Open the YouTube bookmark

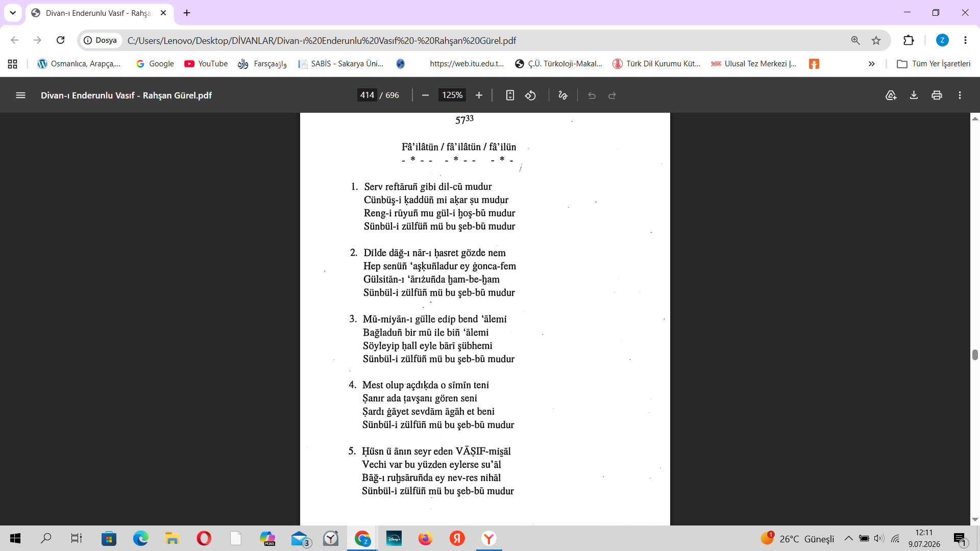point(206,64)
